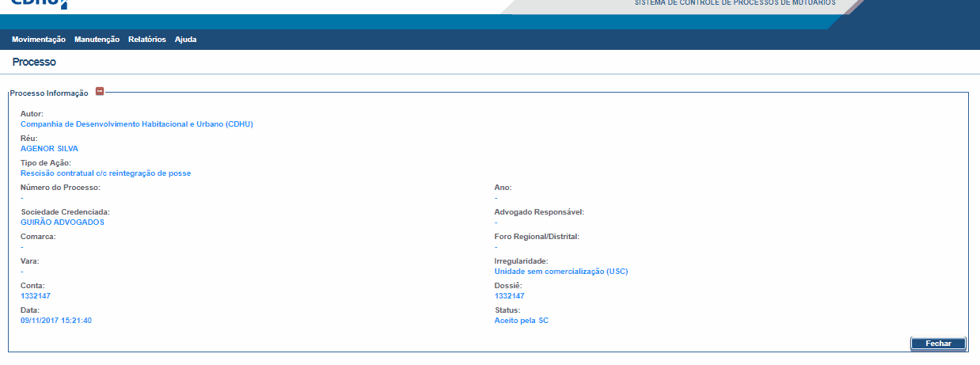
Task: Click the Número do Processo label
Action: coord(60,188)
